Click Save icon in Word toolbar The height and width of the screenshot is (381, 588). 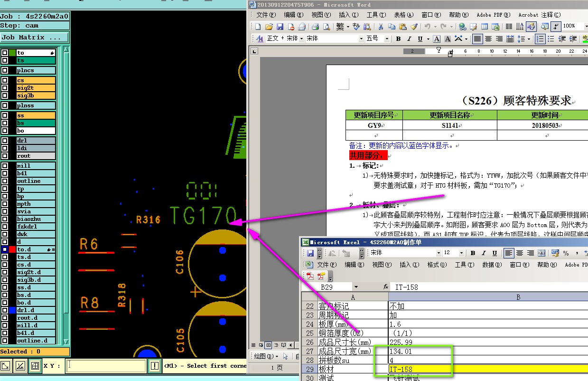[280, 27]
